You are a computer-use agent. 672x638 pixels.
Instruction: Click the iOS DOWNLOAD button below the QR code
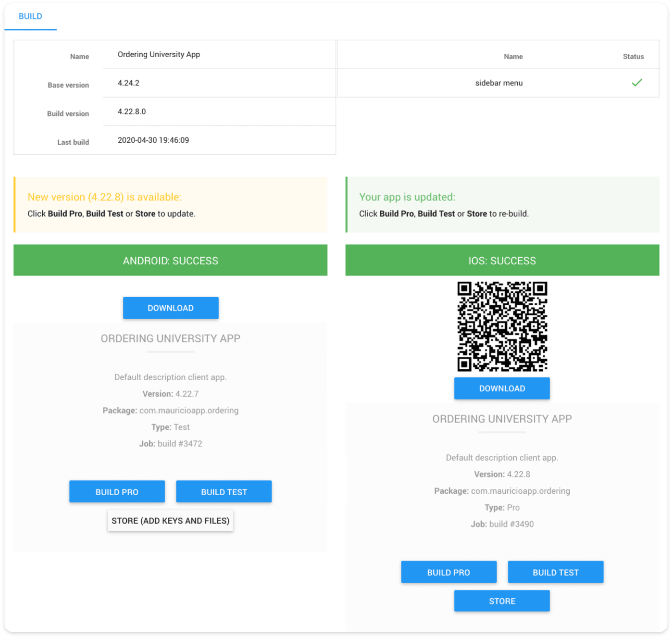pos(502,388)
